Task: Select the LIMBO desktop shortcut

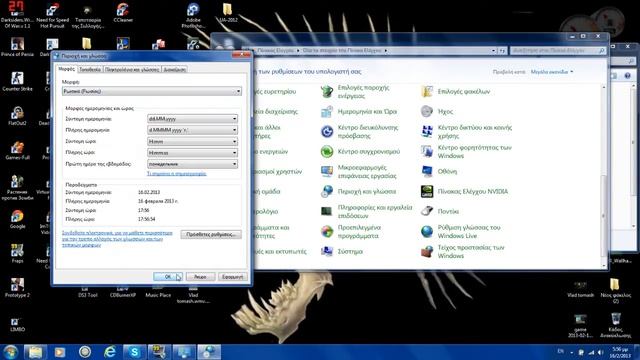Action: point(17,324)
